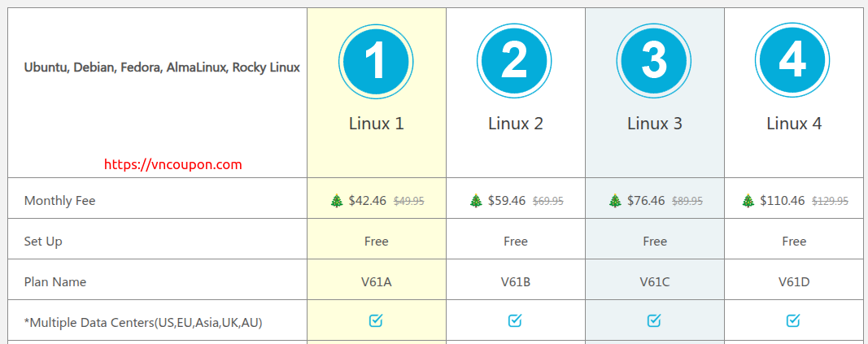Choose the Linux 4 plan heading
Image resolution: width=868 pixels, height=344 pixels.
(793, 124)
